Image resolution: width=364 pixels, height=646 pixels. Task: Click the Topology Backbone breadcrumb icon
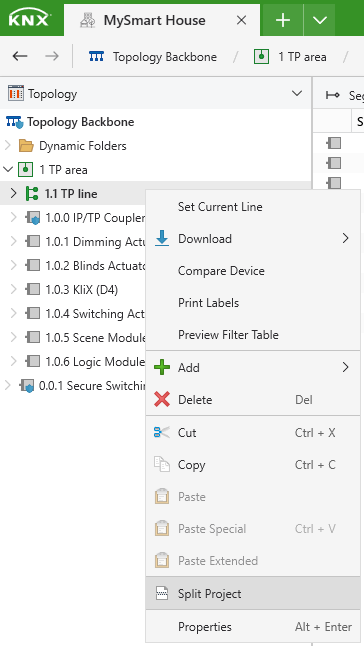click(x=97, y=56)
